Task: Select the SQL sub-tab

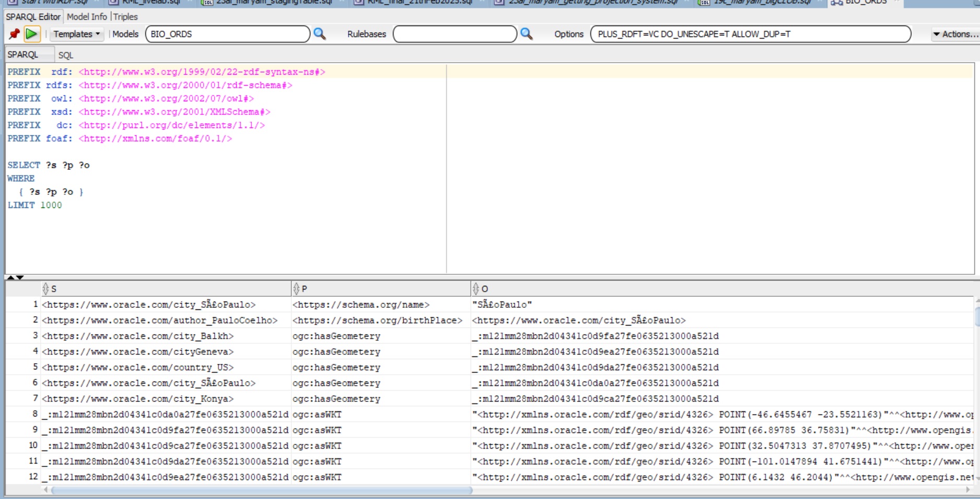Action: [x=65, y=55]
